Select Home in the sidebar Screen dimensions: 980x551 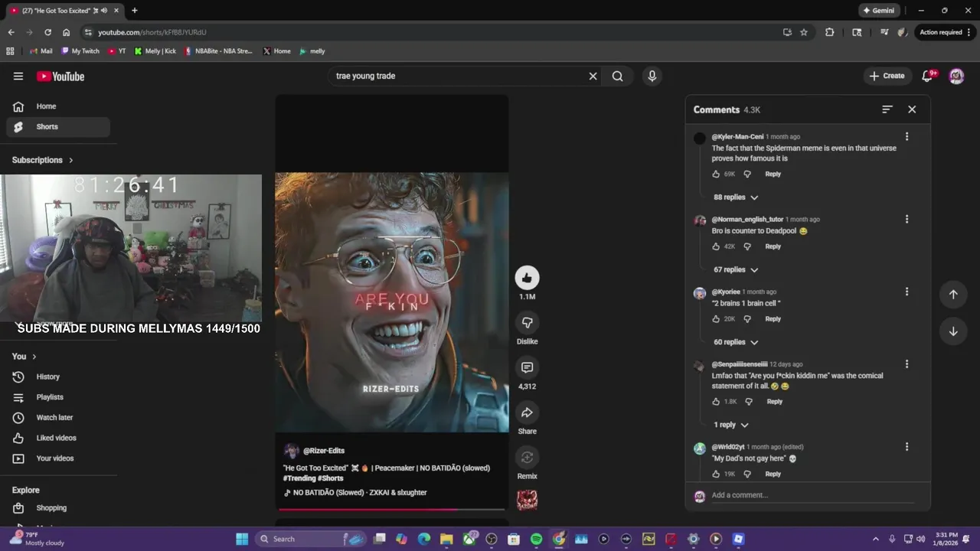(58, 106)
